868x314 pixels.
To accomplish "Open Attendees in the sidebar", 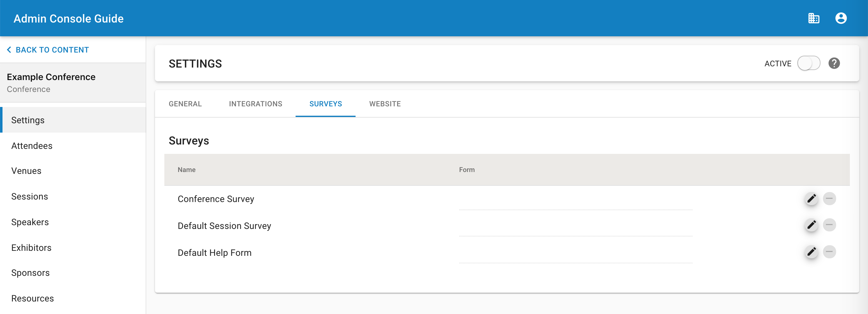I will click(x=73, y=146).
